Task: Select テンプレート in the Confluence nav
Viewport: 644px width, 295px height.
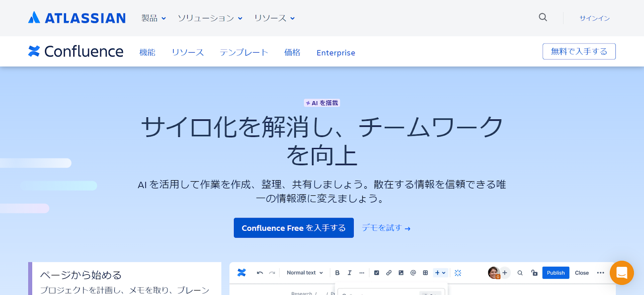Action: tap(244, 52)
